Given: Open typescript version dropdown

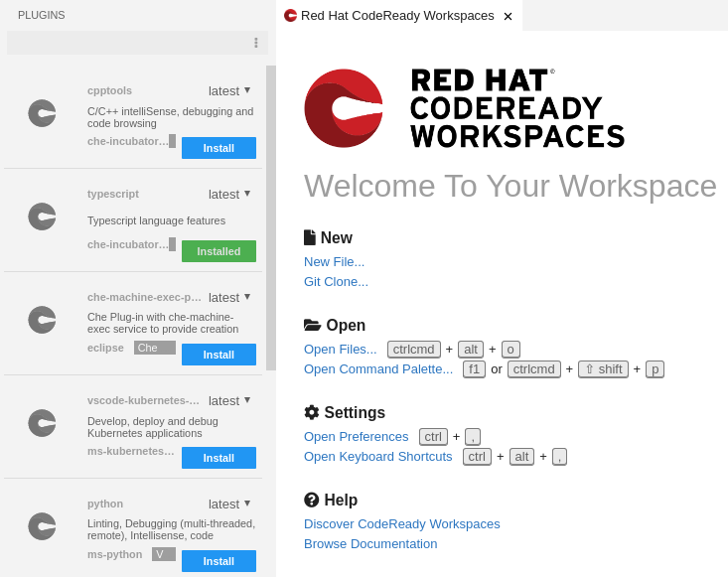Looking at the screenshot, I should (x=229, y=194).
